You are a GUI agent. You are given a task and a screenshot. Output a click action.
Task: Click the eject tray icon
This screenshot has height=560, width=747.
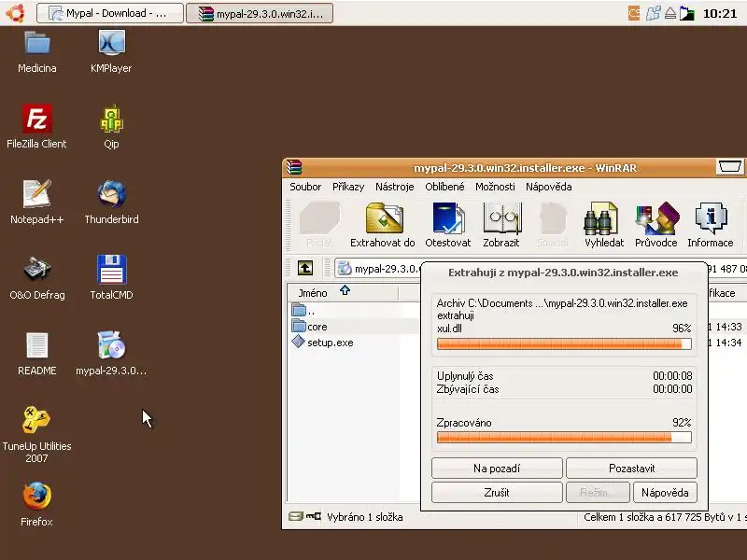point(670,13)
